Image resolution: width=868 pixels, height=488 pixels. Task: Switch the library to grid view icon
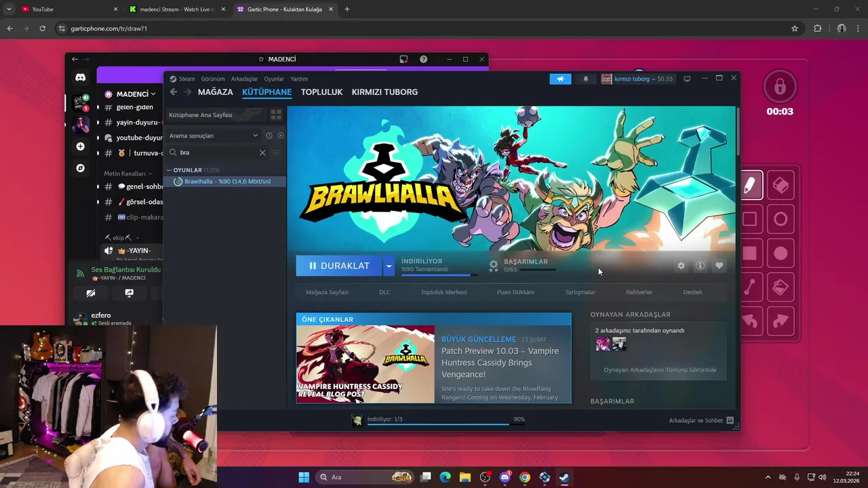pos(276,115)
